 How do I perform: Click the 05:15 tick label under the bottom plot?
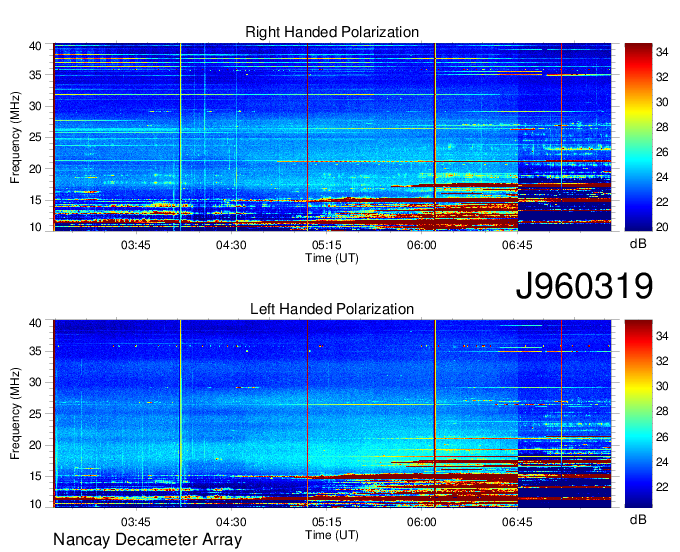click(x=327, y=522)
